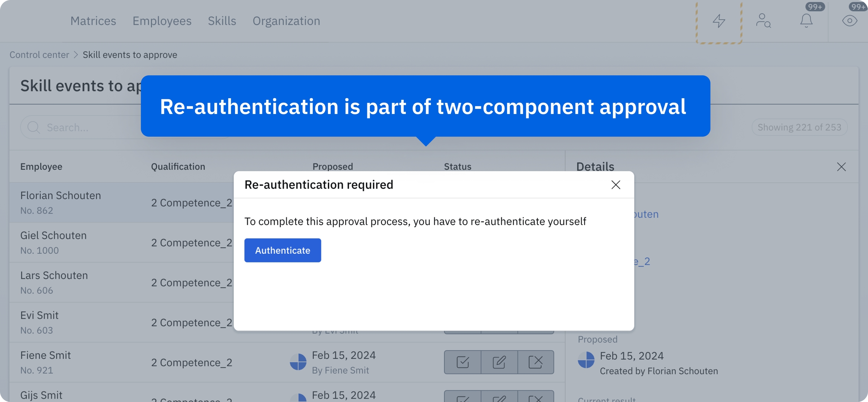Click the lightning bolt control center icon
Image resolution: width=868 pixels, height=402 pixels.
719,21
